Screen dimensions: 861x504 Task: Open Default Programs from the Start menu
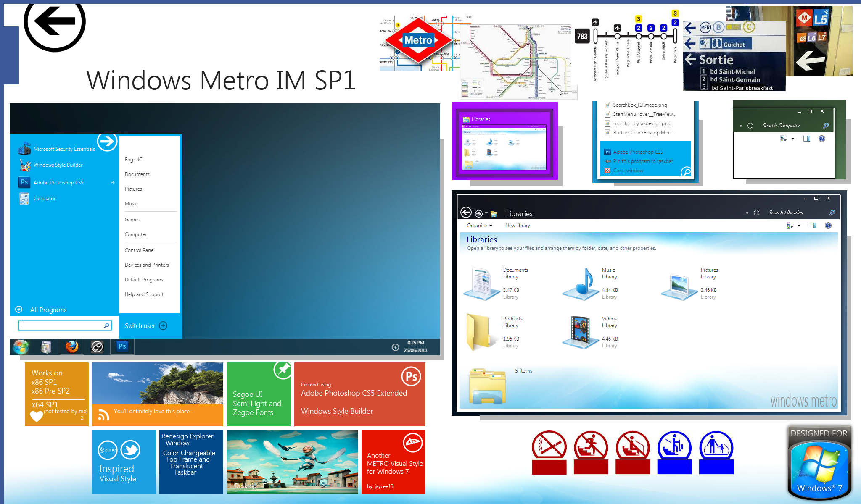(144, 280)
